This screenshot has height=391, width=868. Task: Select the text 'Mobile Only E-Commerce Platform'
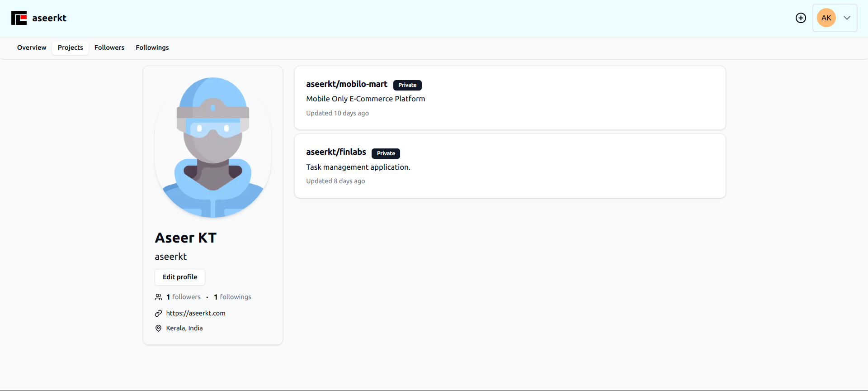point(366,99)
